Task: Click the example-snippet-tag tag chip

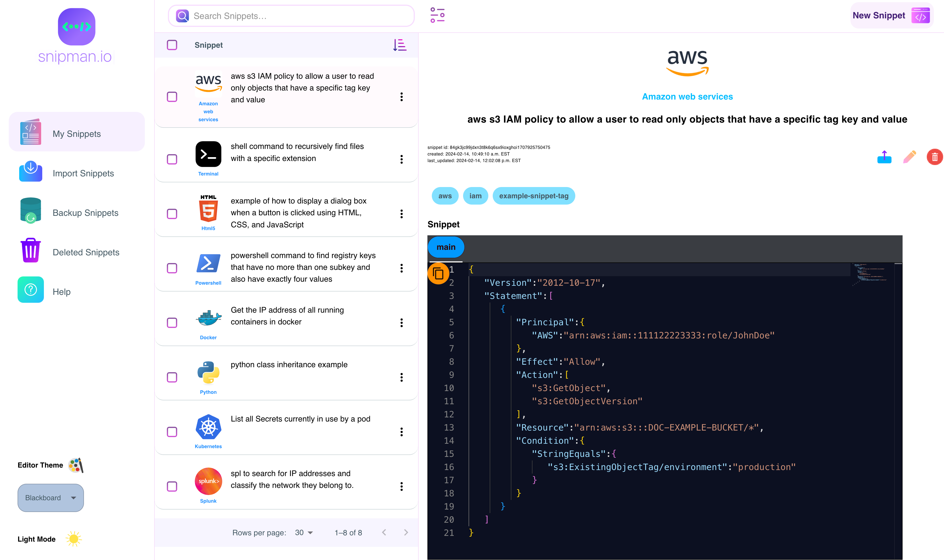Action: 533,196
